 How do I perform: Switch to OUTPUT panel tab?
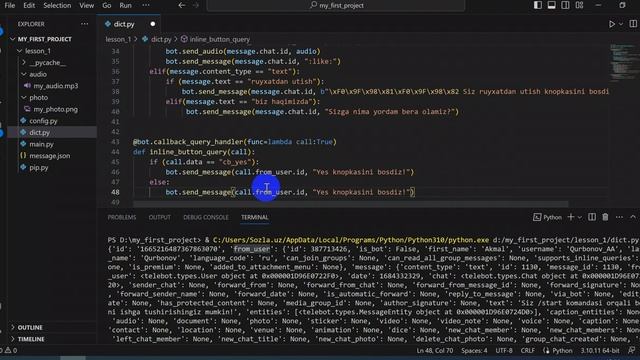coord(160,218)
